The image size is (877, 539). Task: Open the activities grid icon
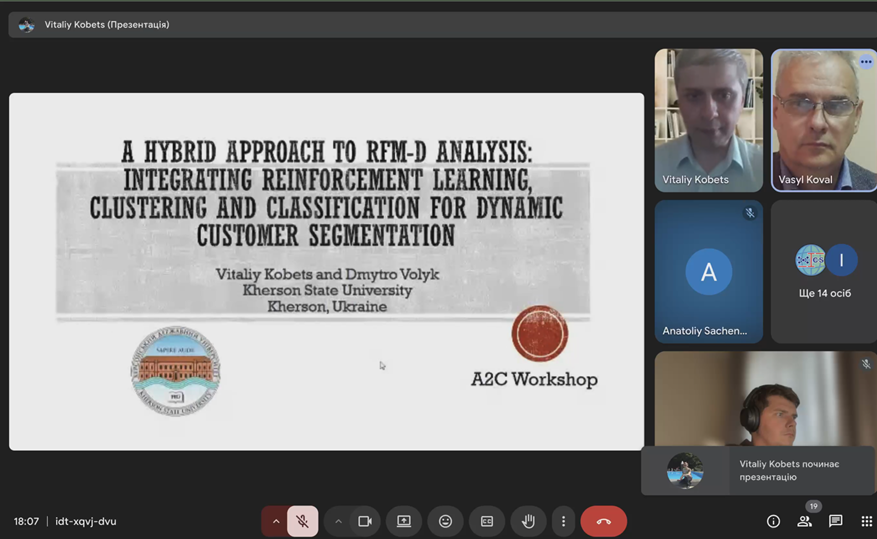tap(866, 521)
